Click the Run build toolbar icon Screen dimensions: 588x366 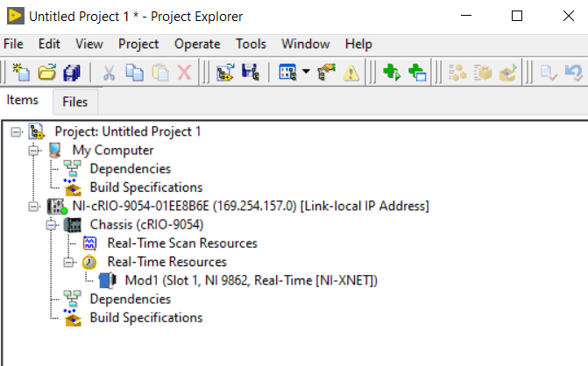pos(508,73)
